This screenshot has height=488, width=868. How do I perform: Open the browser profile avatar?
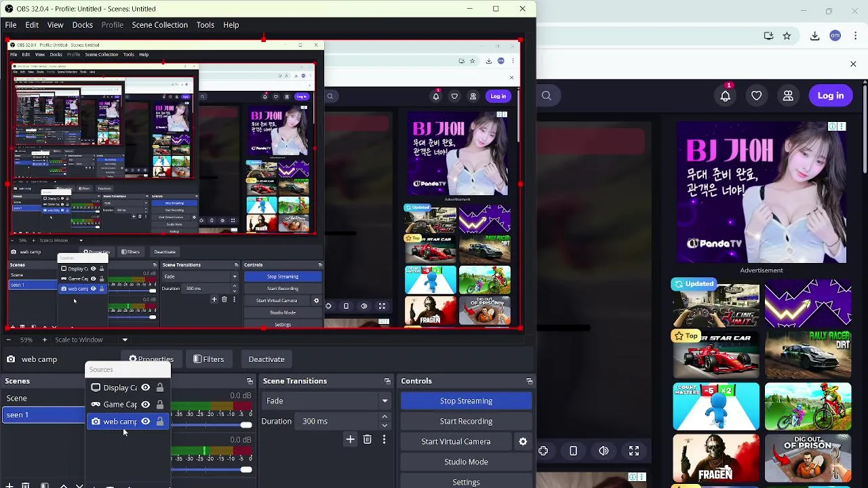click(x=835, y=36)
